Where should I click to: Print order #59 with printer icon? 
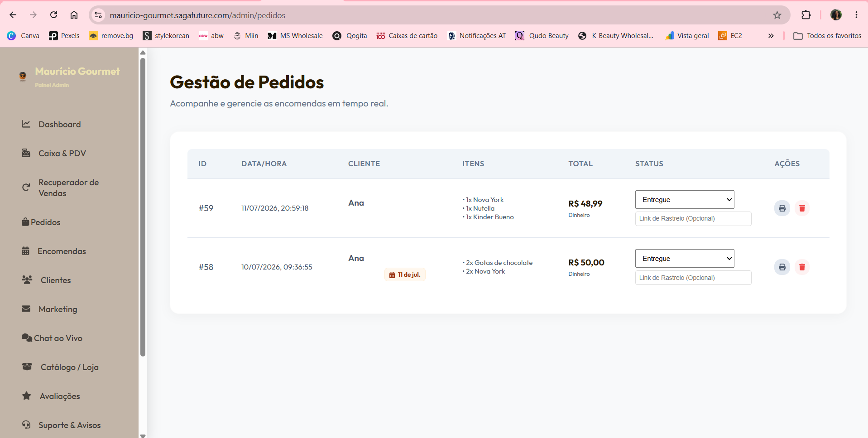coord(782,208)
